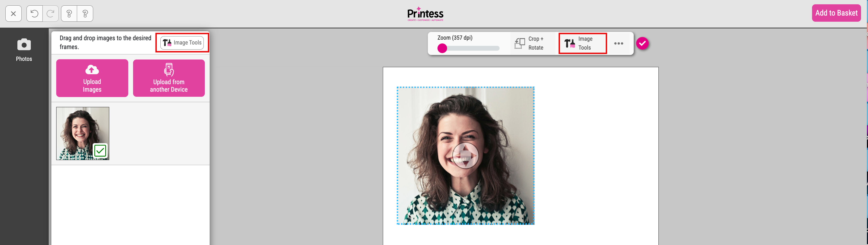Click the Upload Images button
868x245 pixels.
pyautogui.click(x=92, y=78)
